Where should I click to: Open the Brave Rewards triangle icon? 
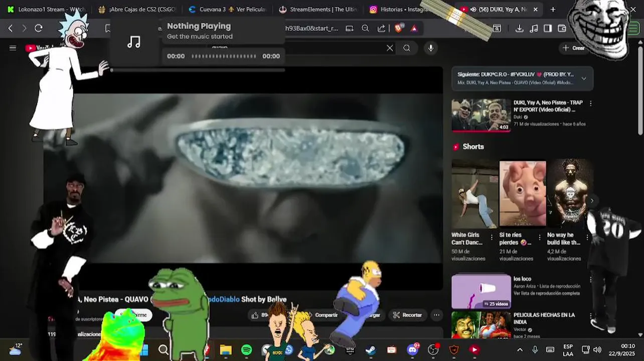tap(414, 29)
